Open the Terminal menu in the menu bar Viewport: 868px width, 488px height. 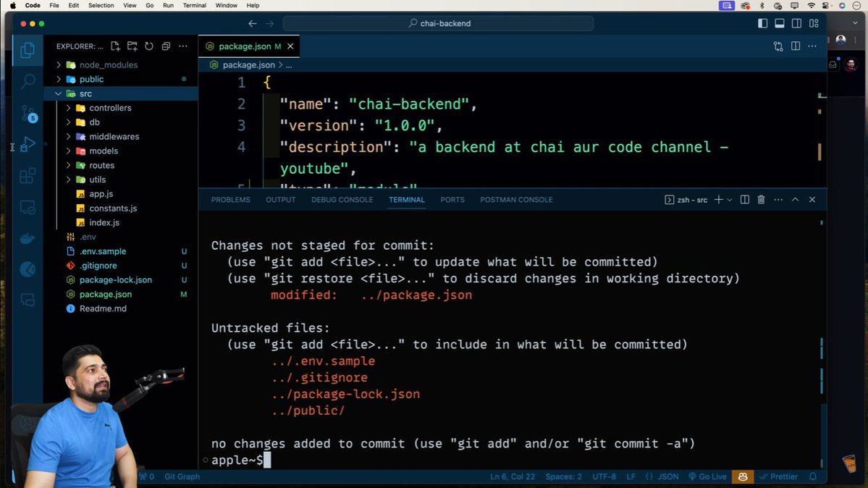tap(193, 5)
